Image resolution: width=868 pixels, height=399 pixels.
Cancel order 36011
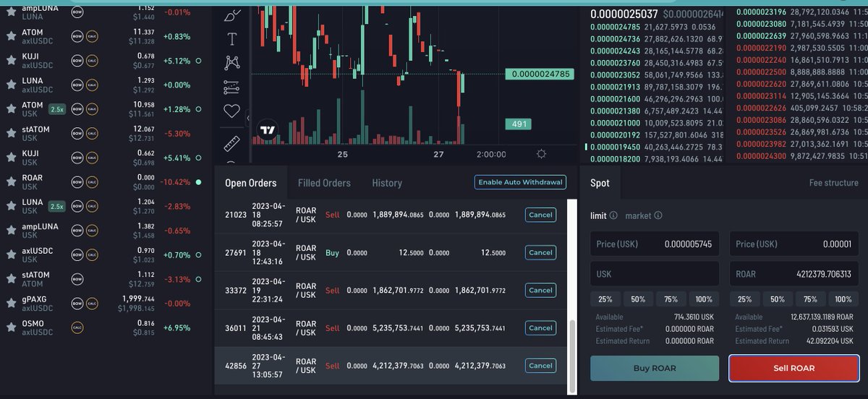point(540,327)
